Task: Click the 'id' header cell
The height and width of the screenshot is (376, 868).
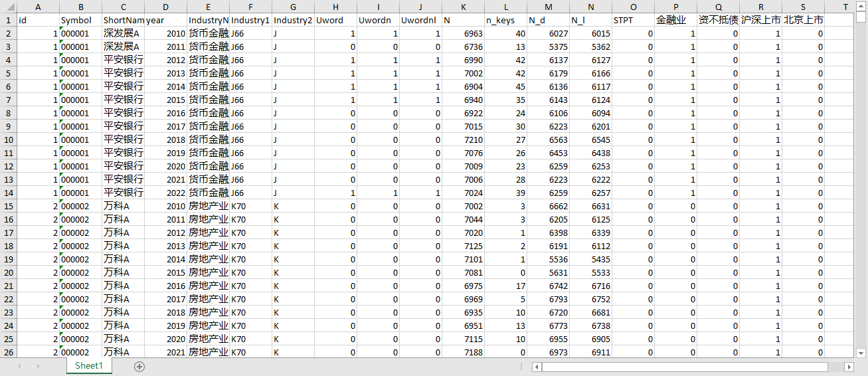Action: click(x=37, y=20)
